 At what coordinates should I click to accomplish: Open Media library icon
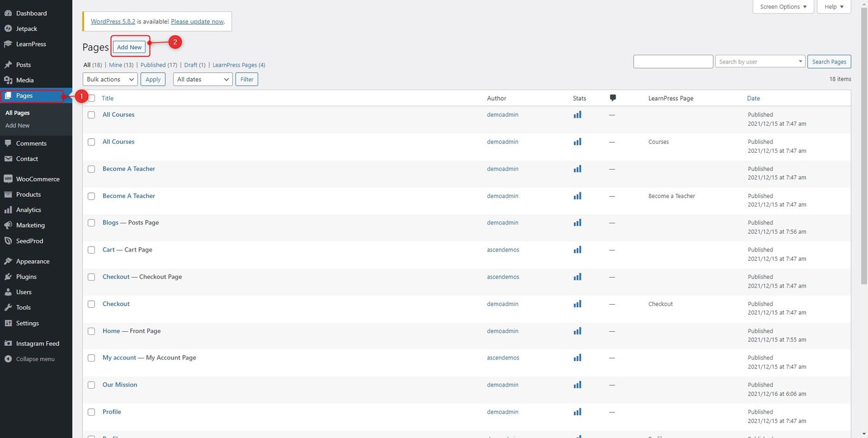click(x=8, y=80)
